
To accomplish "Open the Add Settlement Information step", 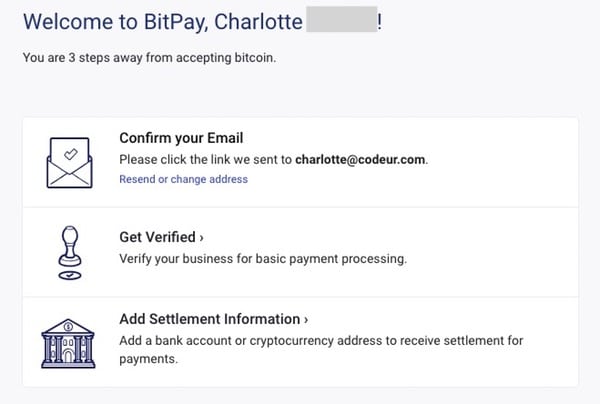I will point(210,320).
